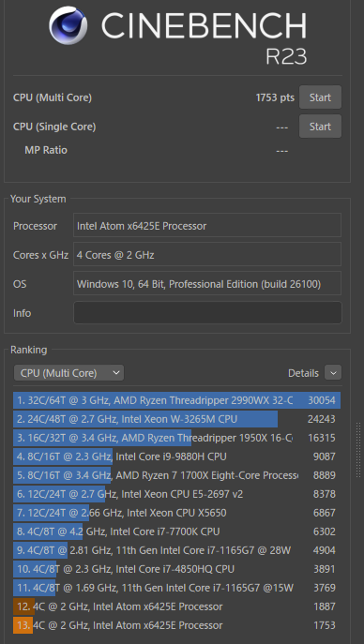Image resolution: width=364 pixels, height=644 pixels.
Task: Click the OS field showing Windows 10
Action: coord(207,283)
